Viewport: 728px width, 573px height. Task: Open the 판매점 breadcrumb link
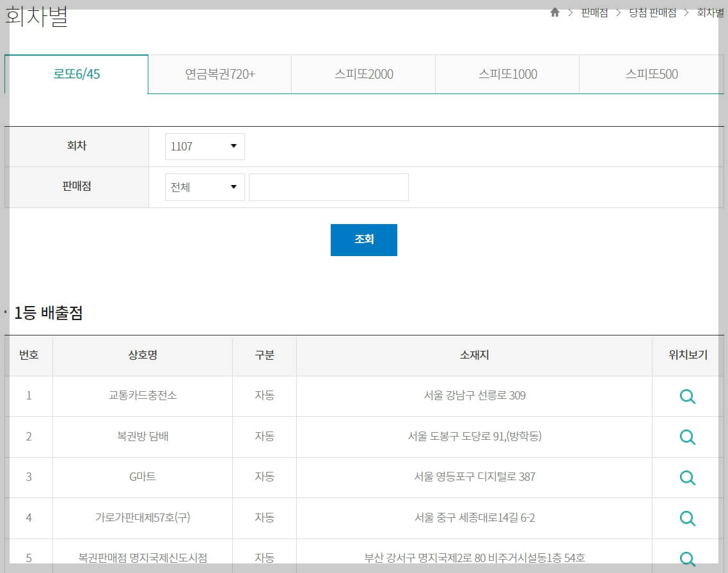click(594, 12)
